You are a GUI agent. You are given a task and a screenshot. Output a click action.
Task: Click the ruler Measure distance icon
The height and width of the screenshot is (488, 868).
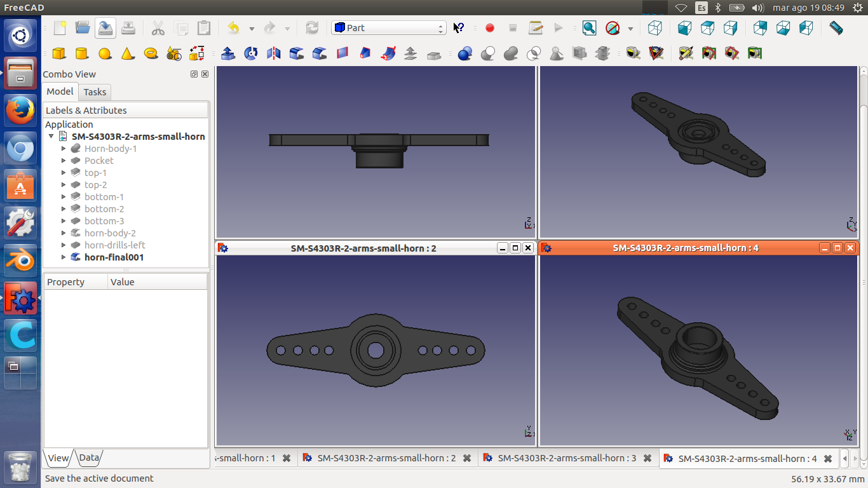click(x=836, y=28)
